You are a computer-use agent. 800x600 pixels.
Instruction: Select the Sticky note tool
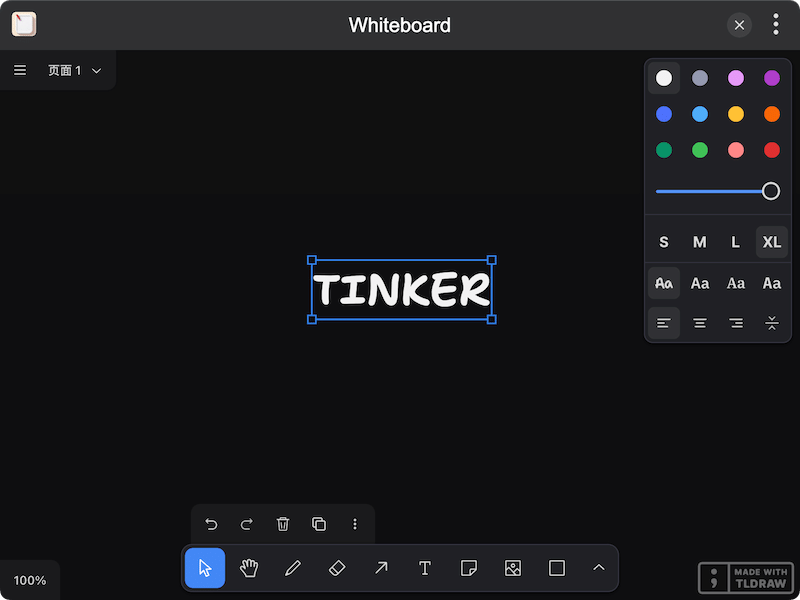[468, 568]
